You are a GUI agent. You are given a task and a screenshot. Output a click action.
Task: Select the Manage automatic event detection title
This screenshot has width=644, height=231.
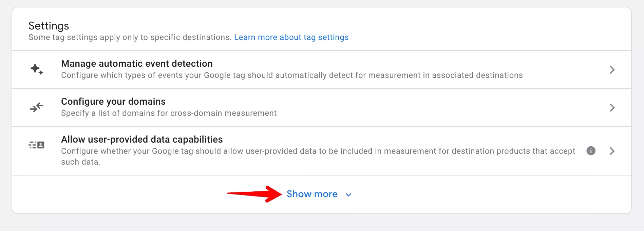click(137, 64)
